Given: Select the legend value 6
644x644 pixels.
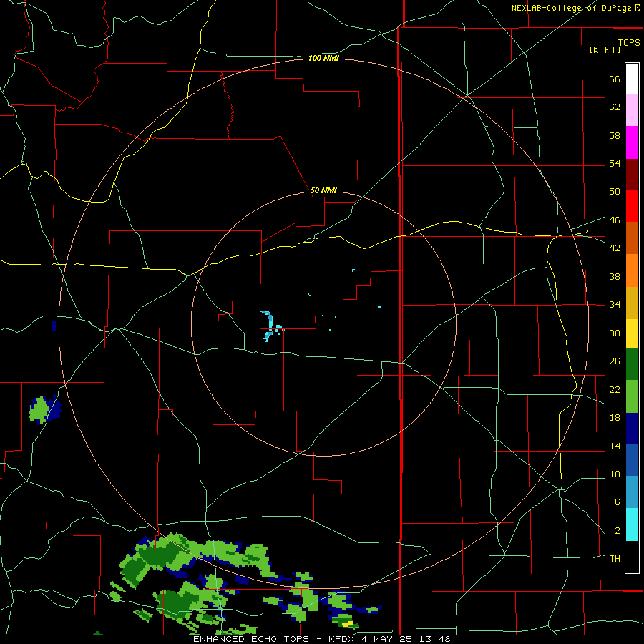Looking at the screenshot, I should coord(617,502).
